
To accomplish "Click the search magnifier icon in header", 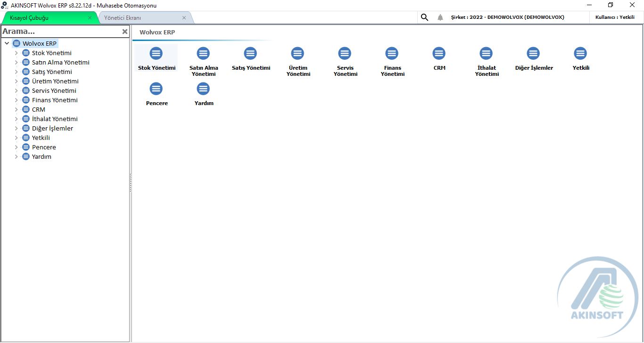I will tap(424, 17).
